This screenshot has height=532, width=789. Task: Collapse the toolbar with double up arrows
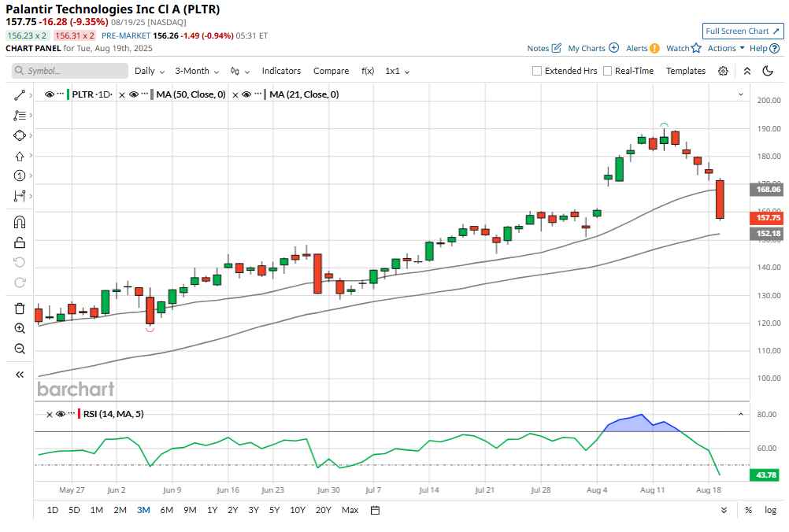point(747,71)
